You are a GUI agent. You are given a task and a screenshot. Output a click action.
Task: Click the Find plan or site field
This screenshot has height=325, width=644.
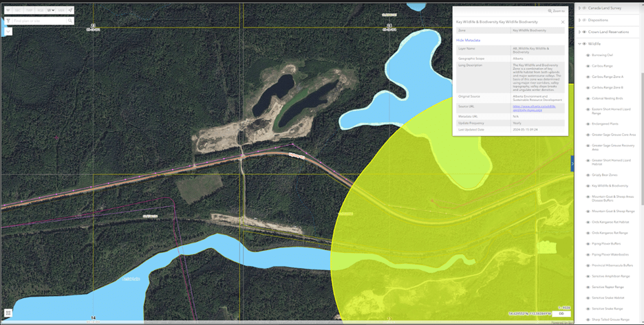point(39,21)
